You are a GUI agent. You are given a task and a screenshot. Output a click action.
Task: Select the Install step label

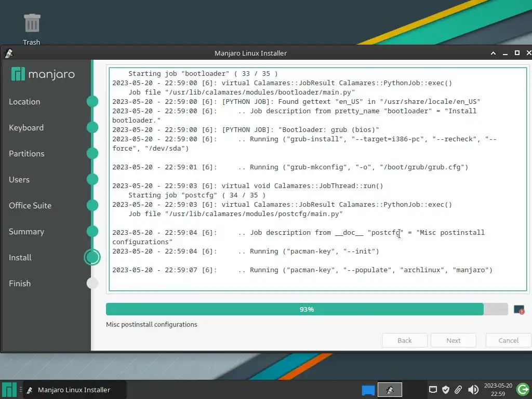(x=20, y=258)
